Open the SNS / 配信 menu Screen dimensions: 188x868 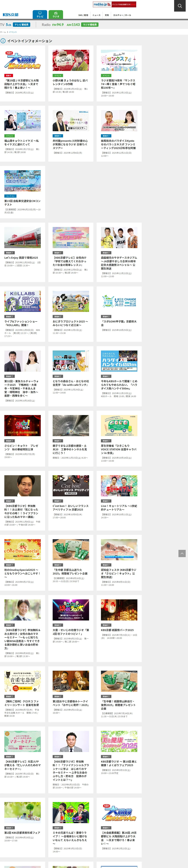click(x=83, y=15)
